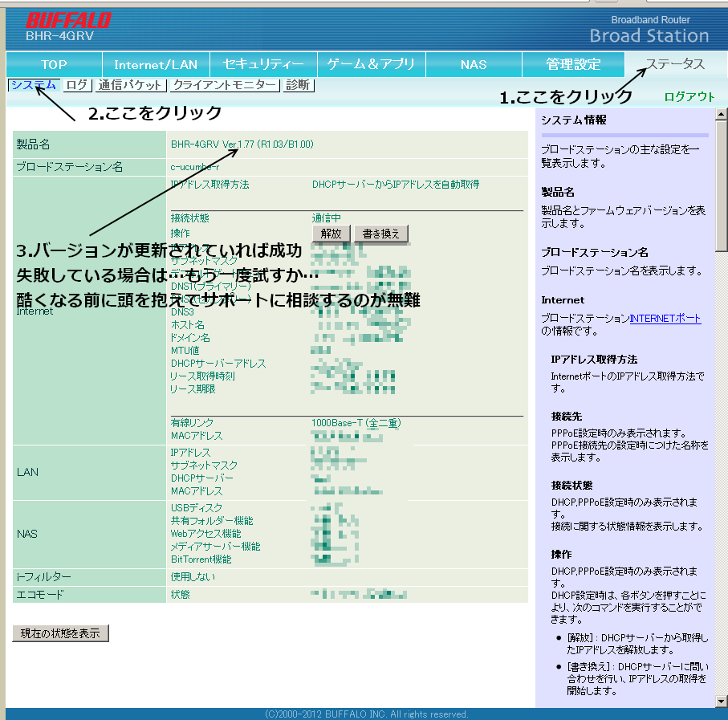The width and height of the screenshot is (728, 720).
Task: Switch to the 診断 sub-tab
Action: pos(298,85)
